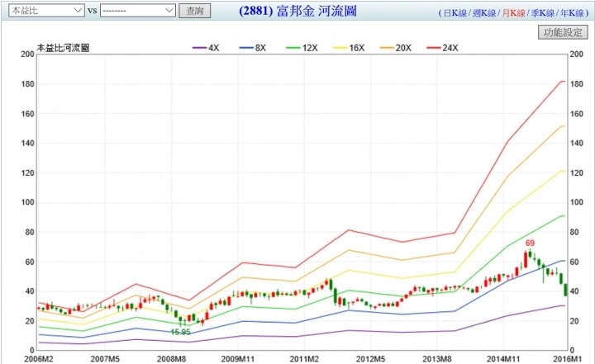Switch to 週K線 weekly chart
The image size is (595, 364).
pyautogui.click(x=484, y=13)
